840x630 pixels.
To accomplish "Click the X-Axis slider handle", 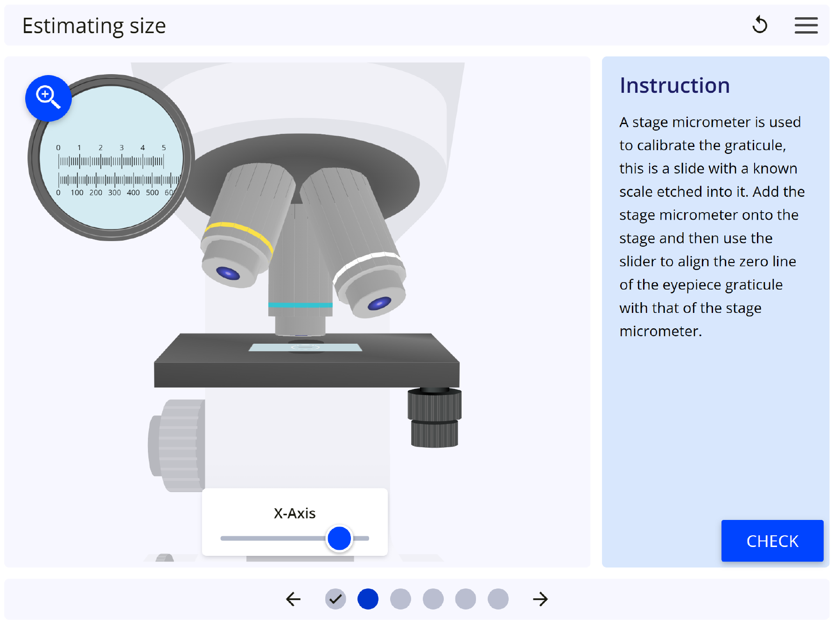I will click(x=339, y=538).
